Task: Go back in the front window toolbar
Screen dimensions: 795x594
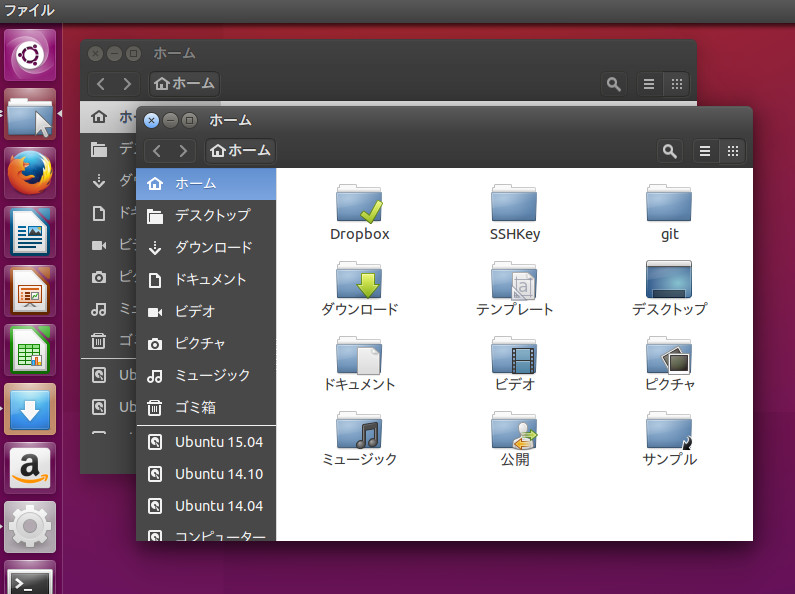Action: 157,151
